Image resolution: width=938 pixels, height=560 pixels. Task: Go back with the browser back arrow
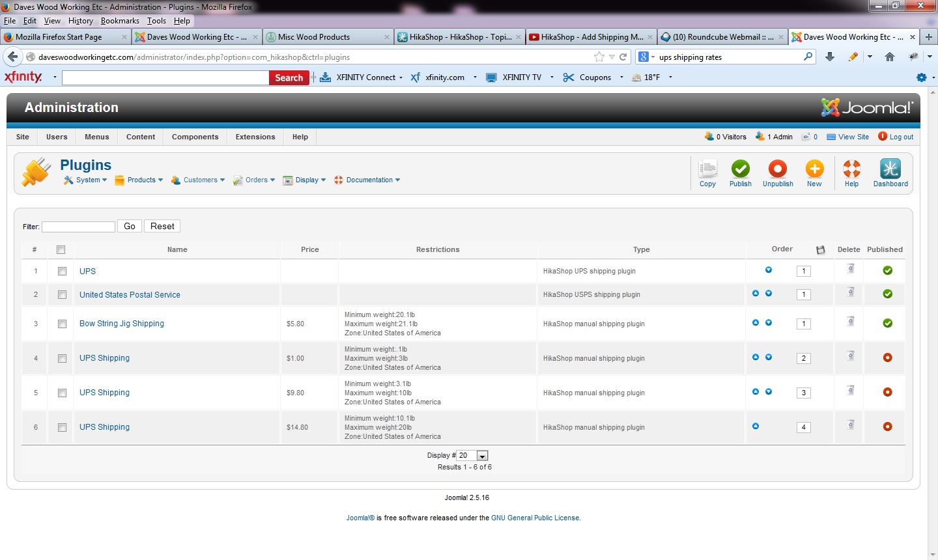13,57
